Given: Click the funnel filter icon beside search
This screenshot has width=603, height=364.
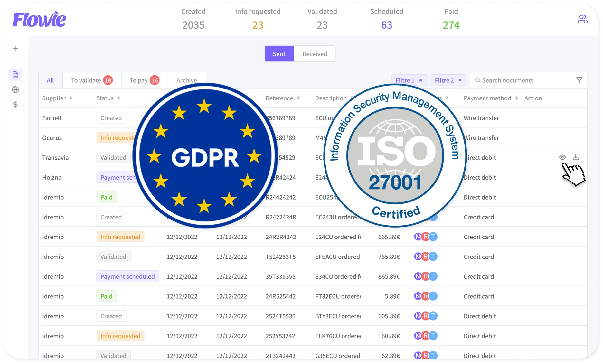Looking at the screenshot, I should pos(579,80).
